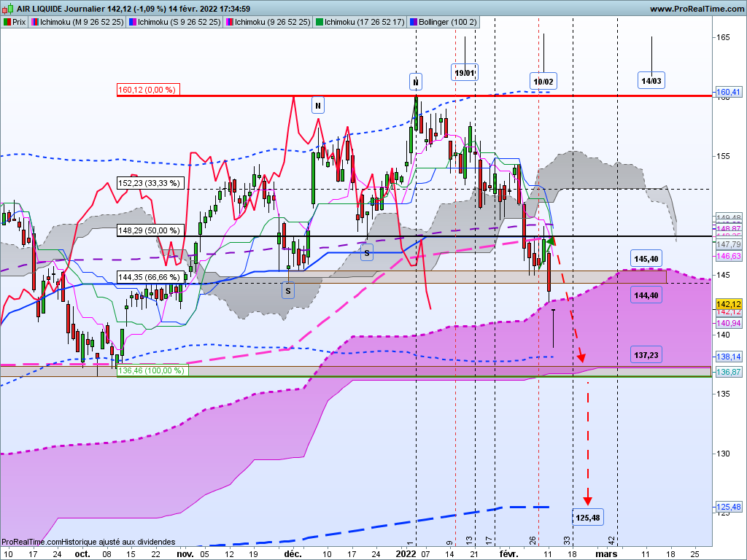Click the 140,94 label on the price axis

point(729,323)
